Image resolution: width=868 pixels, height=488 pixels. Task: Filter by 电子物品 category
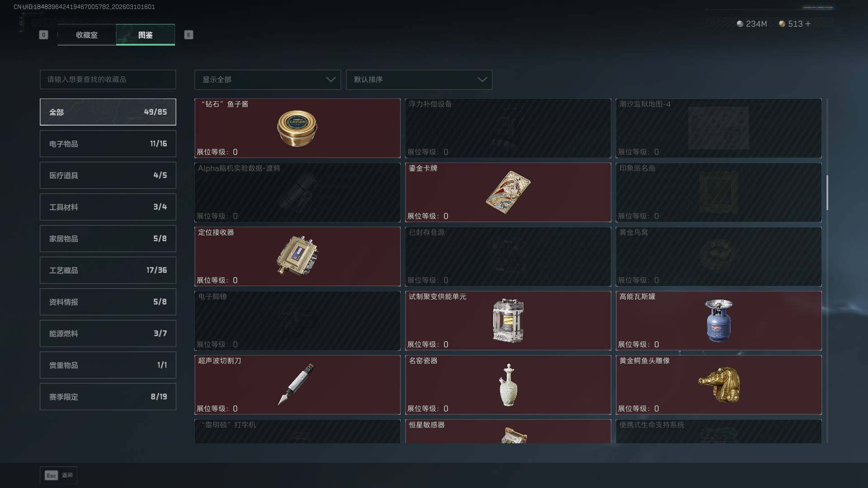click(x=108, y=144)
